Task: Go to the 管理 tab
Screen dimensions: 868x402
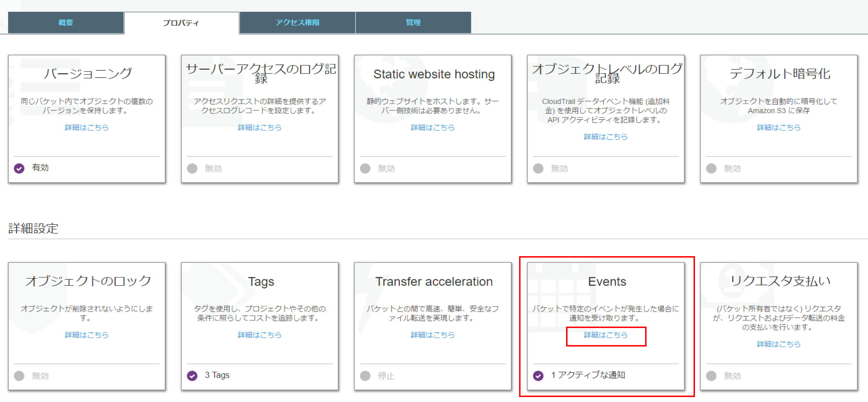Action: pos(413,22)
